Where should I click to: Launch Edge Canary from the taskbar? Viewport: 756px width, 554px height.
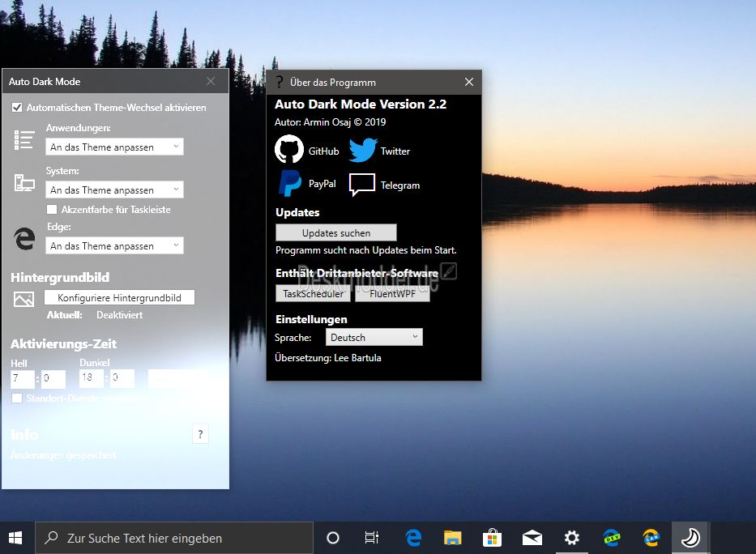[651, 538]
